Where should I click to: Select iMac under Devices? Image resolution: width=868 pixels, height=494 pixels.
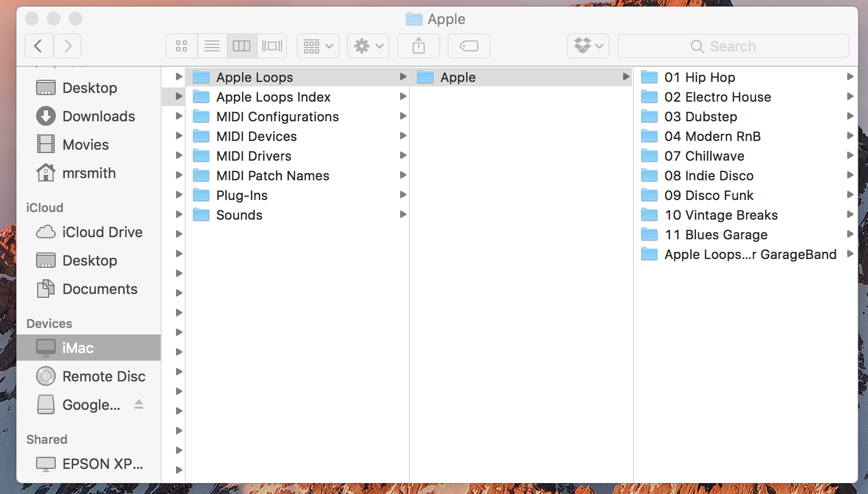[x=89, y=348]
